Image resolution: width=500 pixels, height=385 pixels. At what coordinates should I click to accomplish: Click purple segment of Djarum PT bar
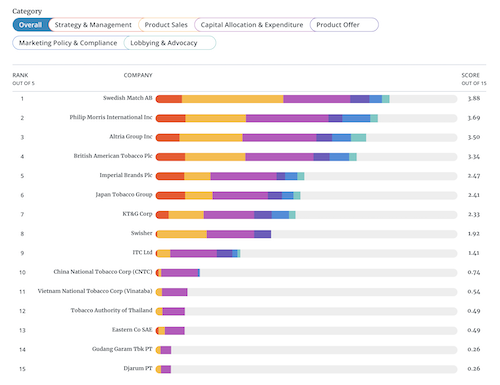(x=166, y=370)
